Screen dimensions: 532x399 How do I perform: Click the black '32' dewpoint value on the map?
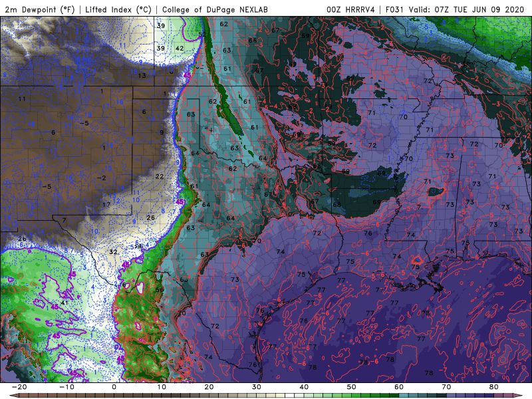click(x=113, y=252)
